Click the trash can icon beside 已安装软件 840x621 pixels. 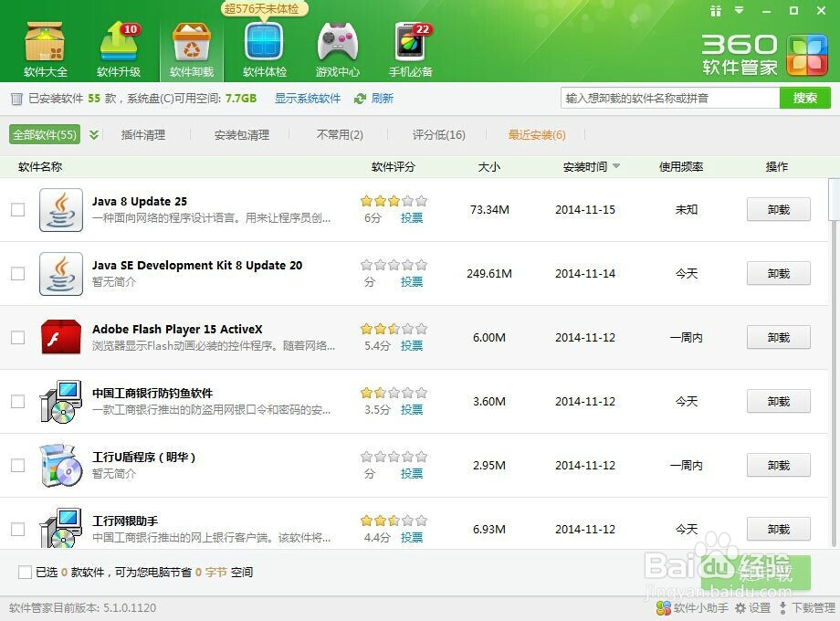(x=16, y=99)
